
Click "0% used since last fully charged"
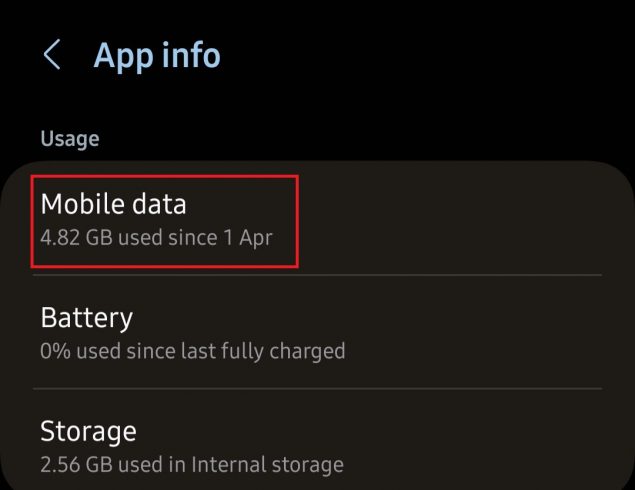point(192,351)
